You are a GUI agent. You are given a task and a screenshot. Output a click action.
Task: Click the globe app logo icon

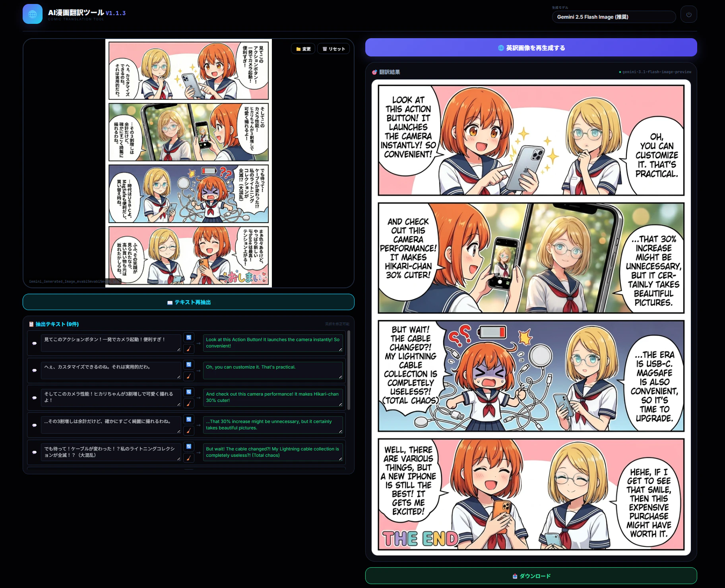(33, 14)
